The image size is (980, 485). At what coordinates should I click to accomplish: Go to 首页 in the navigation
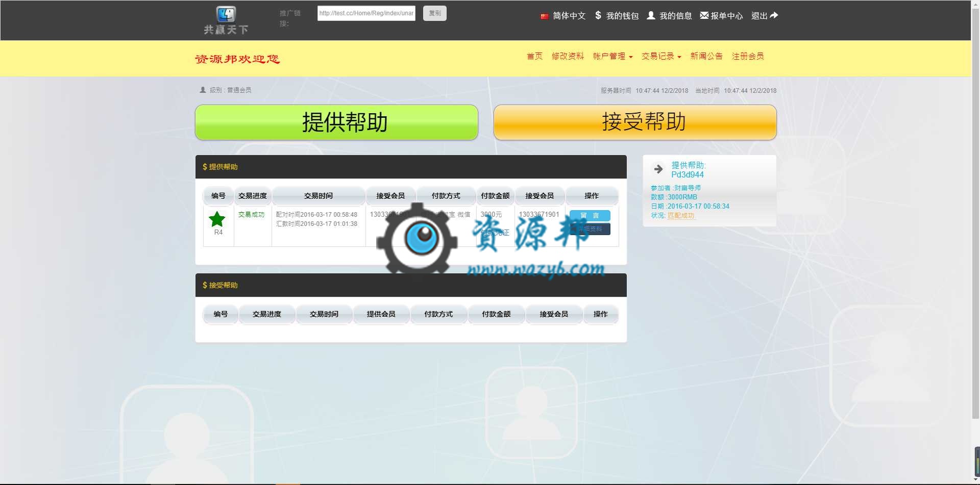pos(534,56)
